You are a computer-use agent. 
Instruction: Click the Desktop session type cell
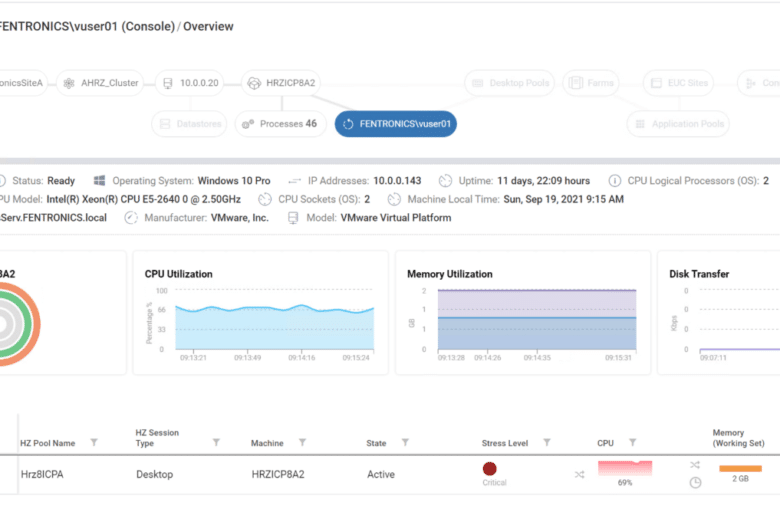coord(155,475)
